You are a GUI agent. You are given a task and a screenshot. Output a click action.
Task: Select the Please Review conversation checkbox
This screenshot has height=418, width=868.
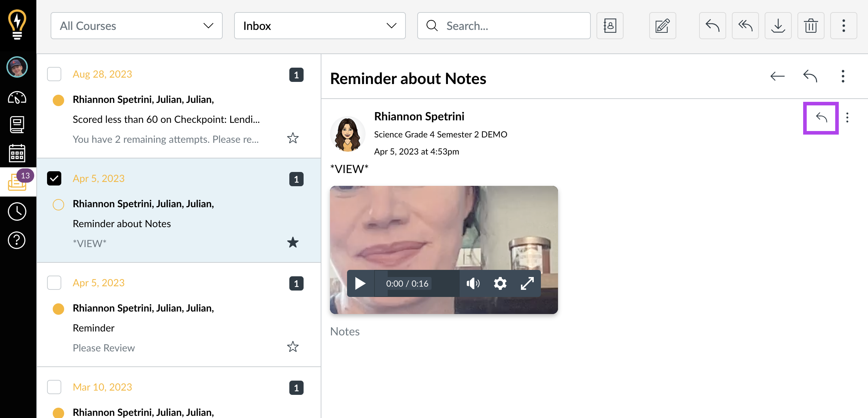tap(54, 283)
